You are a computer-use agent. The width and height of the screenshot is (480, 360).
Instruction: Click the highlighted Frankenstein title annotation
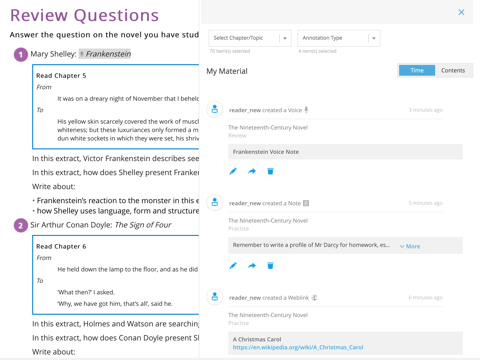coord(105,54)
